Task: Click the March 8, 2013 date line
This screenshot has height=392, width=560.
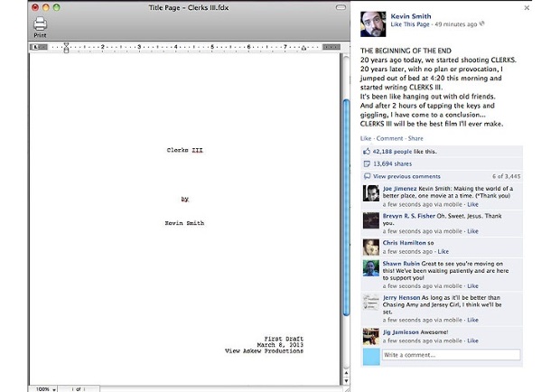Action: click(x=280, y=345)
